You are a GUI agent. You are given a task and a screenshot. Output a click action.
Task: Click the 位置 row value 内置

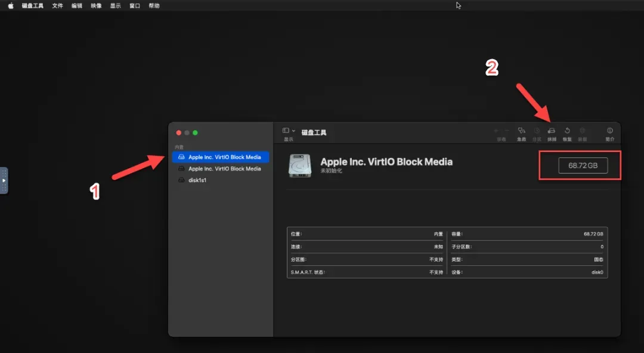438,234
